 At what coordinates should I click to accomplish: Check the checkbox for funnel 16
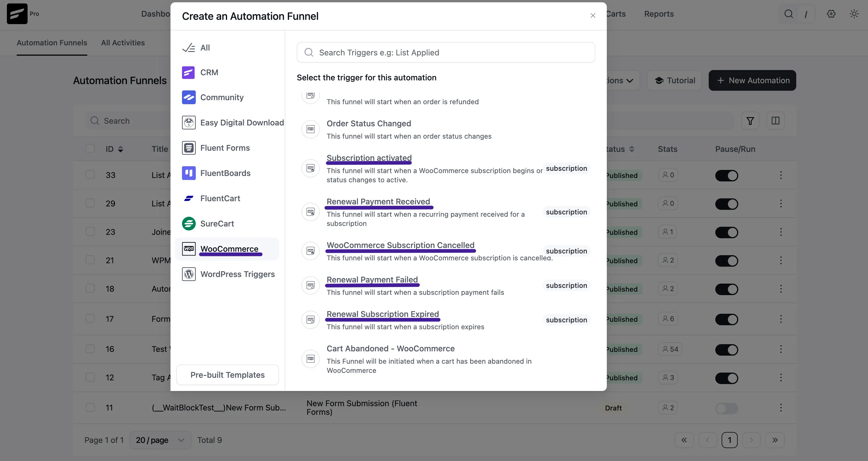[90, 349]
